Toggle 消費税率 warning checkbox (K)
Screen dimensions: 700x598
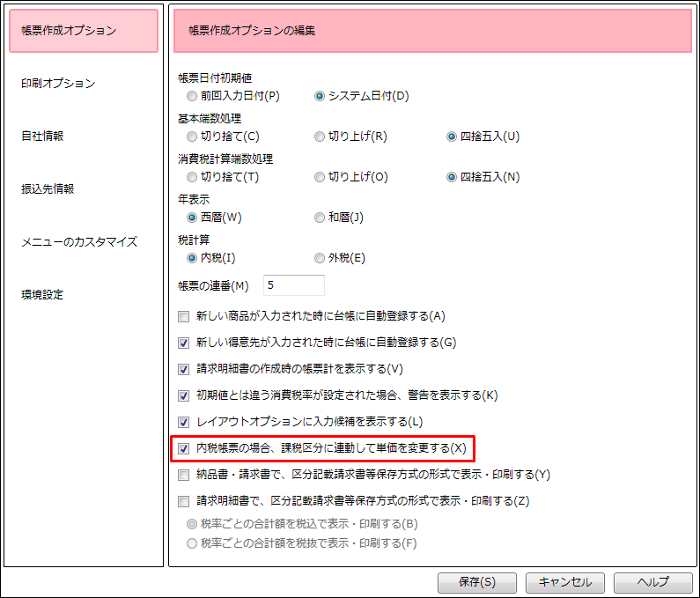point(183,395)
